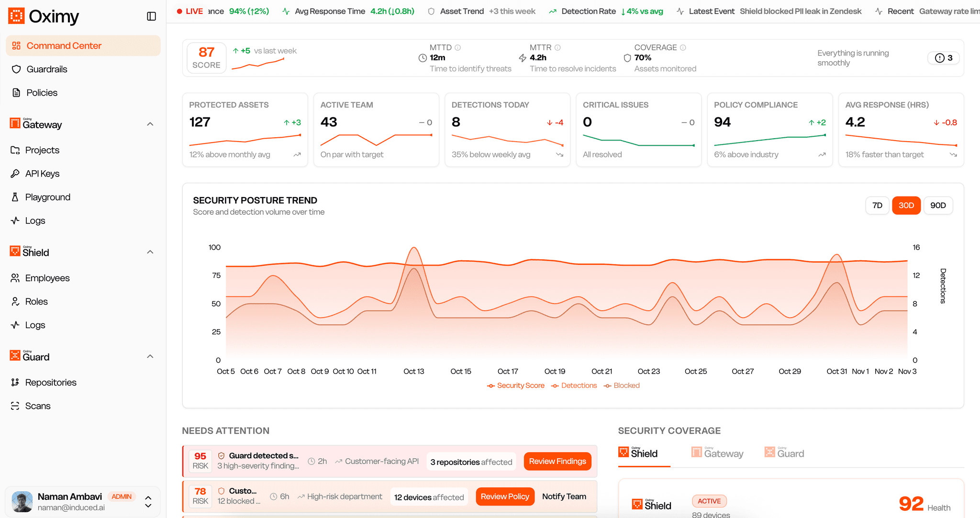The height and width of the screenshot is (518, 980).
Task: Click the Notify Team button
Action: coord(564,496)
